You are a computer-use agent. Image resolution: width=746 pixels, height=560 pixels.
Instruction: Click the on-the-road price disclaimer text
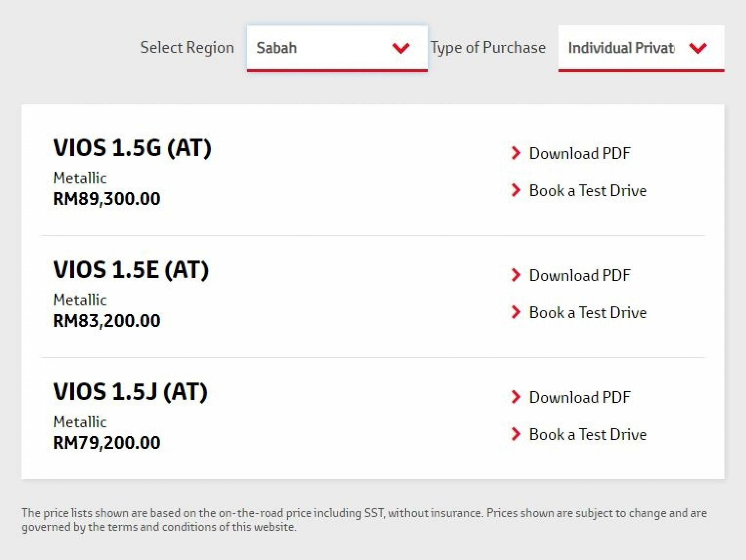click(x=364, y=520)
